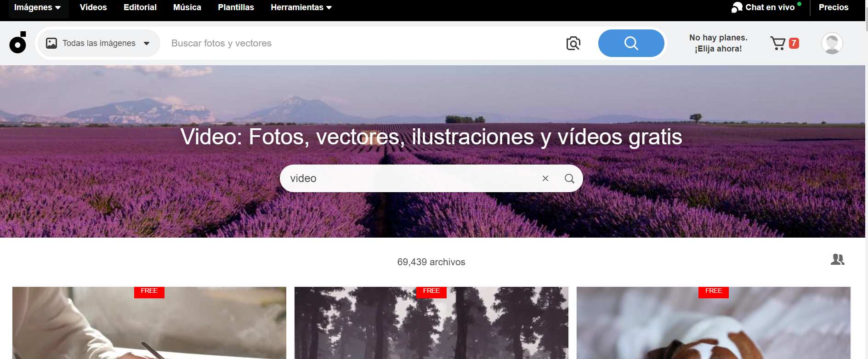Image resolution: width=868 pixels, height=359 pixels.
Task: Clear the 'video' search text with X
Action: pyautogui.click(x=545, y=178)
